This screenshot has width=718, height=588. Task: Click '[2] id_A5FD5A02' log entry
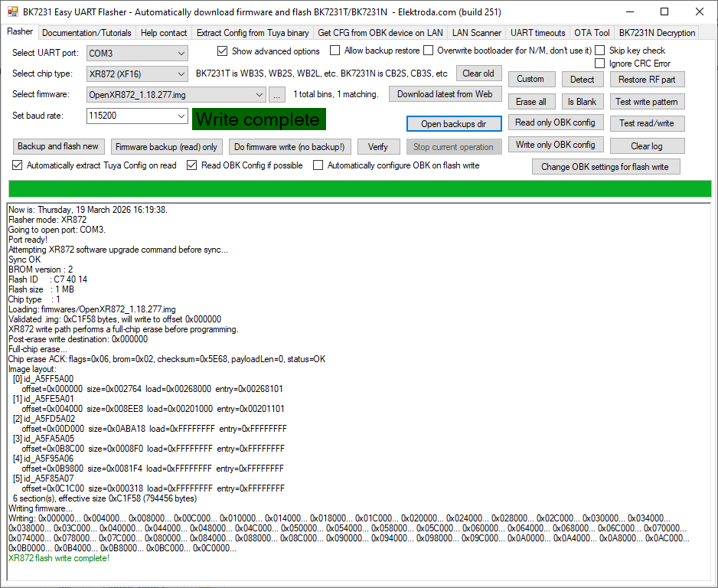(44, 419)
